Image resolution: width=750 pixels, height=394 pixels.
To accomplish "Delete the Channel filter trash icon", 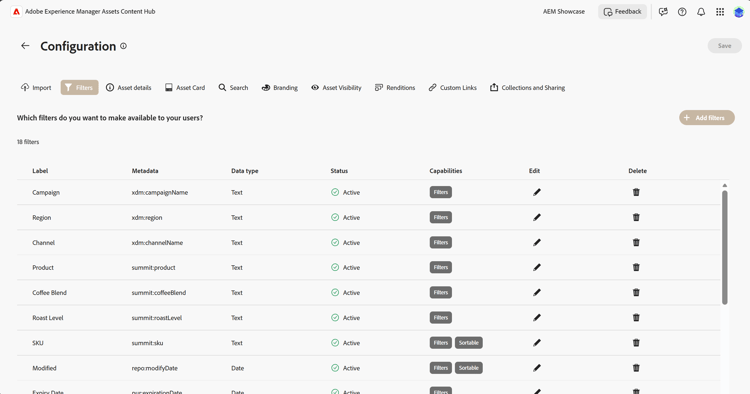I will [x=636, y=242].
